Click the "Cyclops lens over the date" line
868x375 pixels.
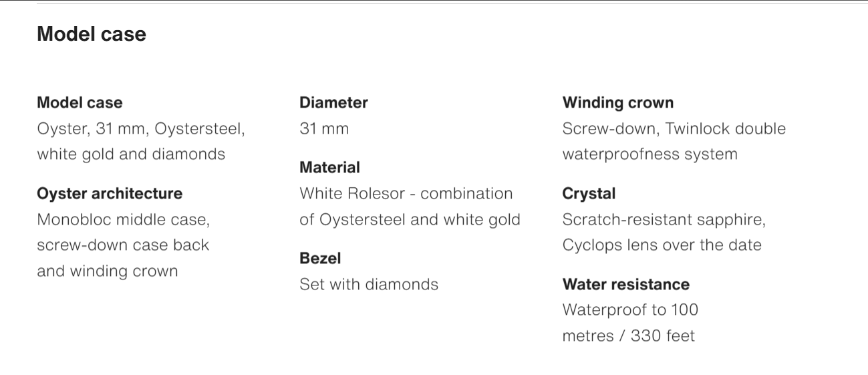[662, 245]
